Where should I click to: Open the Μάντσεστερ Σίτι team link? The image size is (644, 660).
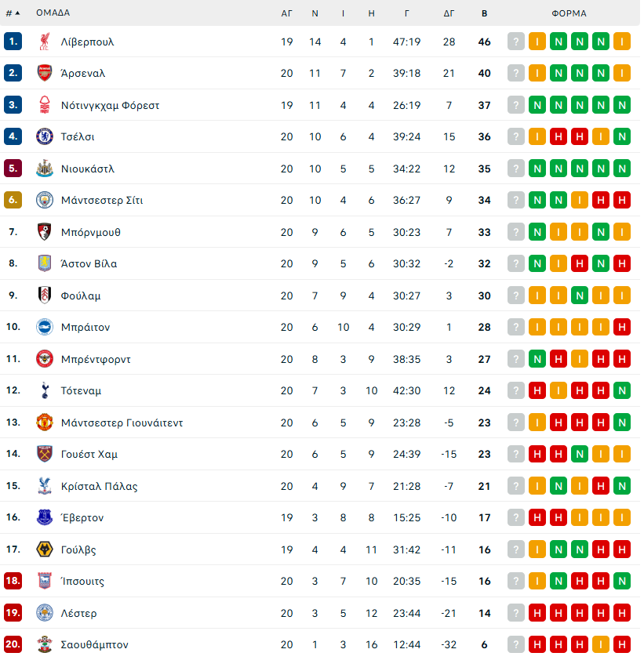point(102,200)
